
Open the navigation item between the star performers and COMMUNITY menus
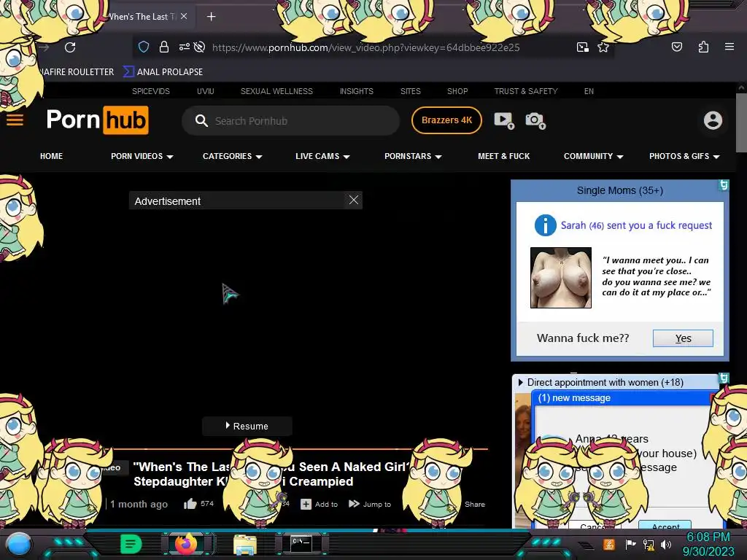503,156
